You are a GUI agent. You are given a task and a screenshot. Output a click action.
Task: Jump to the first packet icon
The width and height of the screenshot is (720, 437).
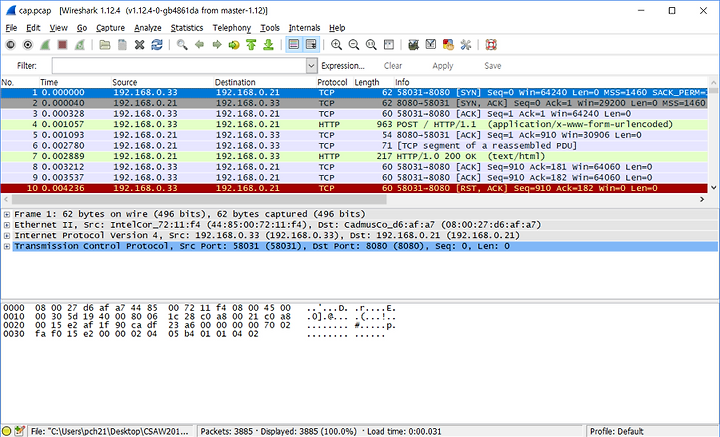click(x=251, y=45)
